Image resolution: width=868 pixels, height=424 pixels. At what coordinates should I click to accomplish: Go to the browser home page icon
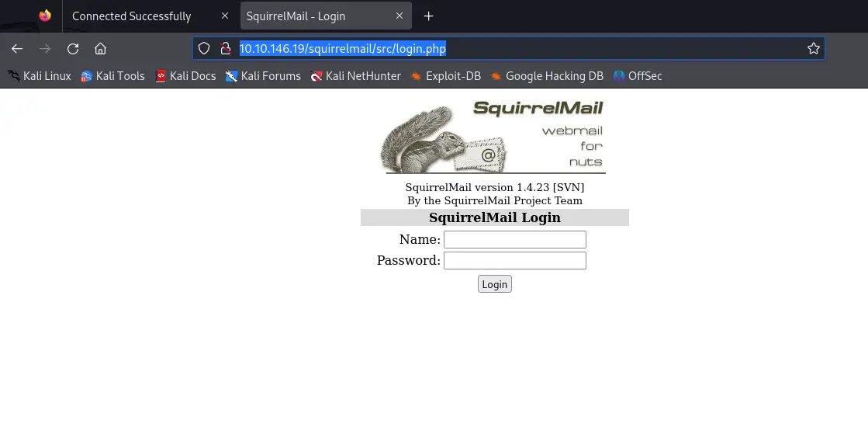[100, 49]
